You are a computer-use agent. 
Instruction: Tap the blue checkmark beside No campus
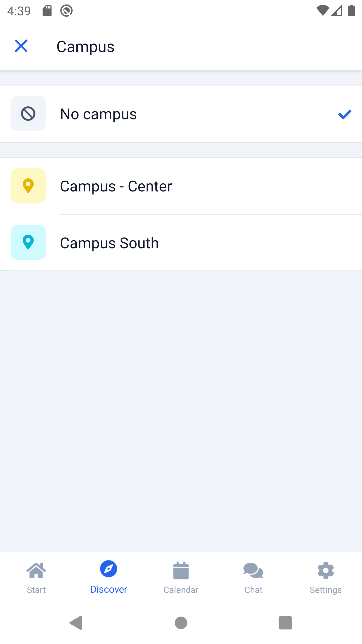click(345, 114)
